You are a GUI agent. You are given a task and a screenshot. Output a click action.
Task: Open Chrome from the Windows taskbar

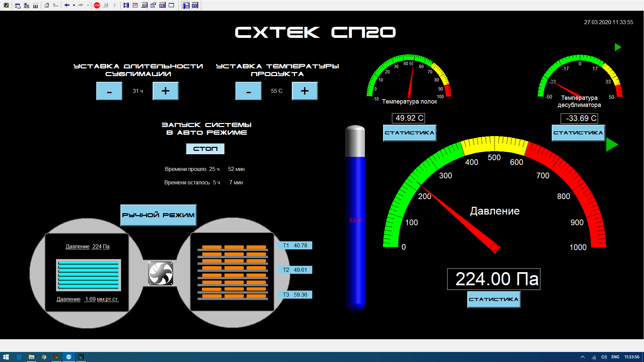click(x=44, y=357)
